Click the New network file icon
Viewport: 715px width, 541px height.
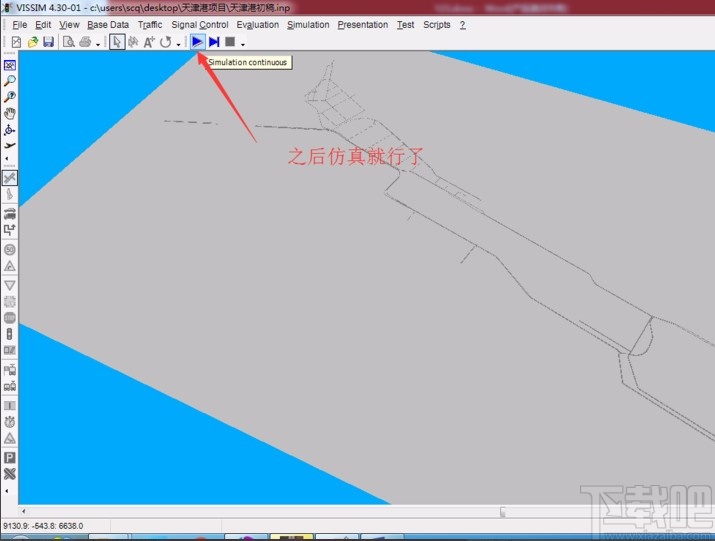(x=16, y=42)
